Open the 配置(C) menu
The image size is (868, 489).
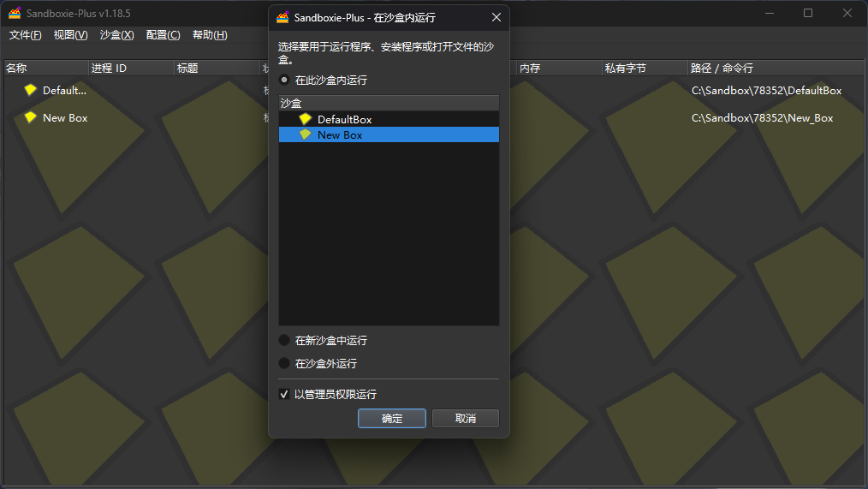click(163, 35)
